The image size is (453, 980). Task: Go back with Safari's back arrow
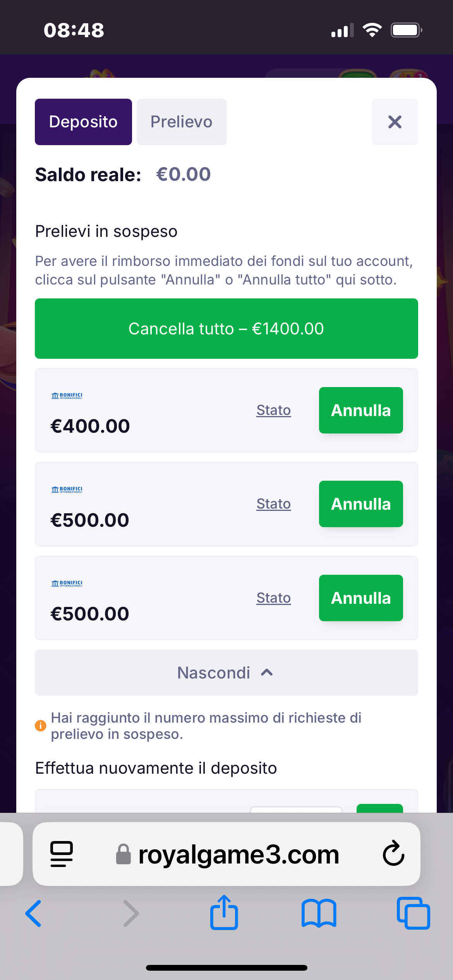click(x=34, y=913)
